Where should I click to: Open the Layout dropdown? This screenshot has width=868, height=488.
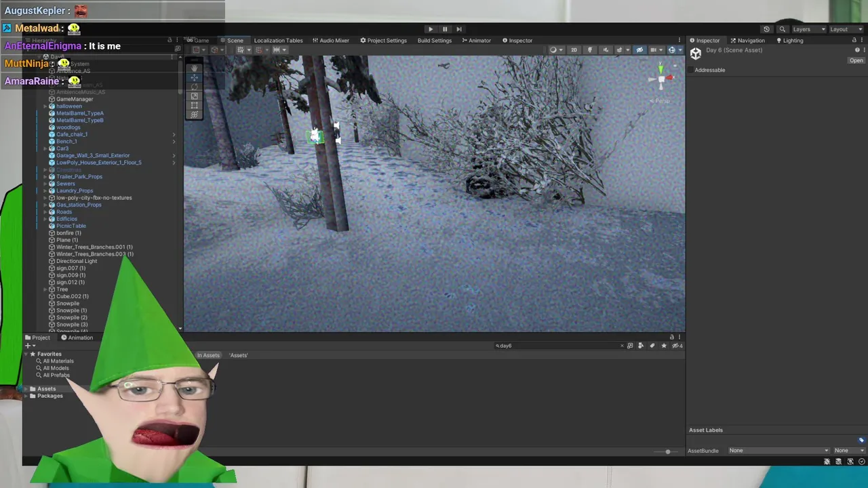(x=847, y=29)
